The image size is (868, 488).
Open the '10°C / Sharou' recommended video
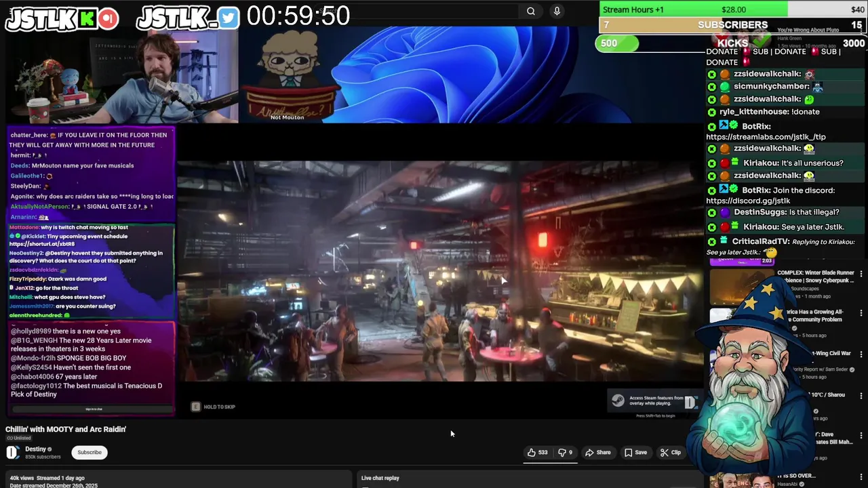coord(828,394)
